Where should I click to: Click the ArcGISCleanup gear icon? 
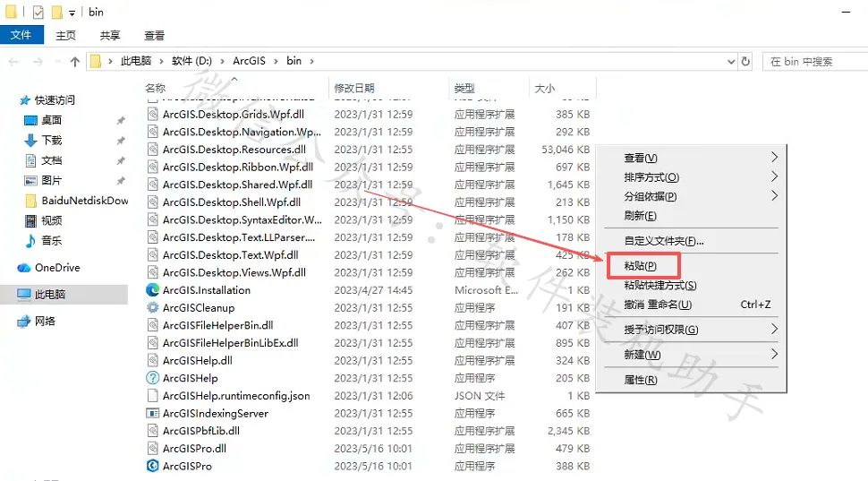pos(152,307)
